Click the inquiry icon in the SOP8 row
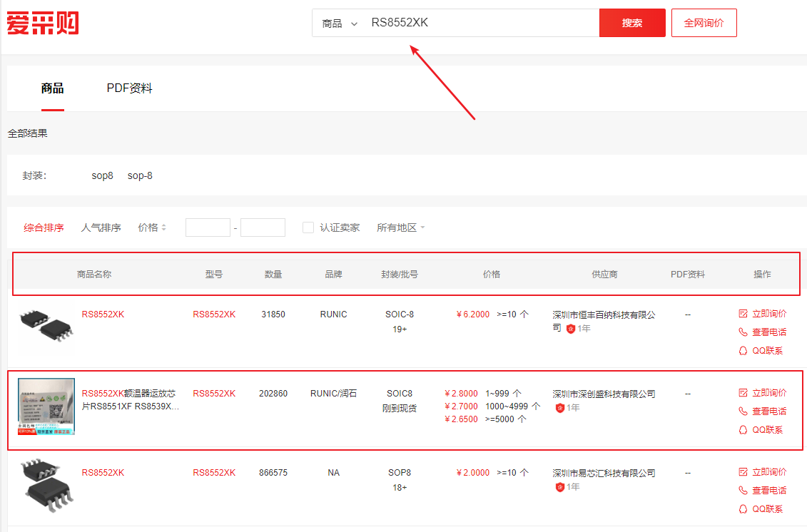 (743, 472)
